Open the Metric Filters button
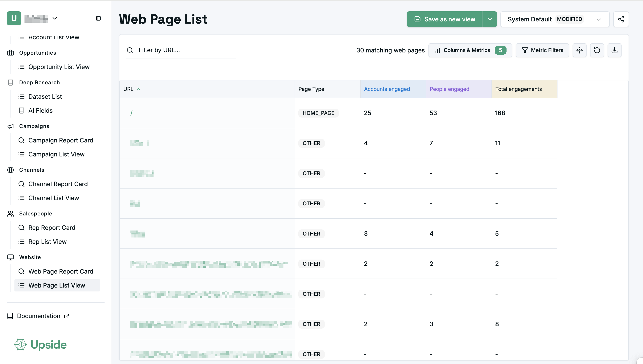This screenshot has height=364, width=643. [542, 50]
